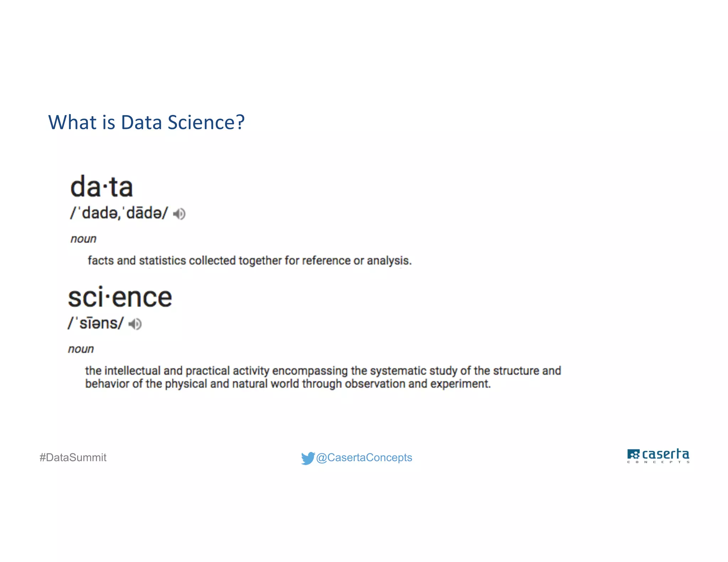Click the small 'CONCEPTS' text under logo
Viewport: 728px width, 562px height.
pos(658,462)
